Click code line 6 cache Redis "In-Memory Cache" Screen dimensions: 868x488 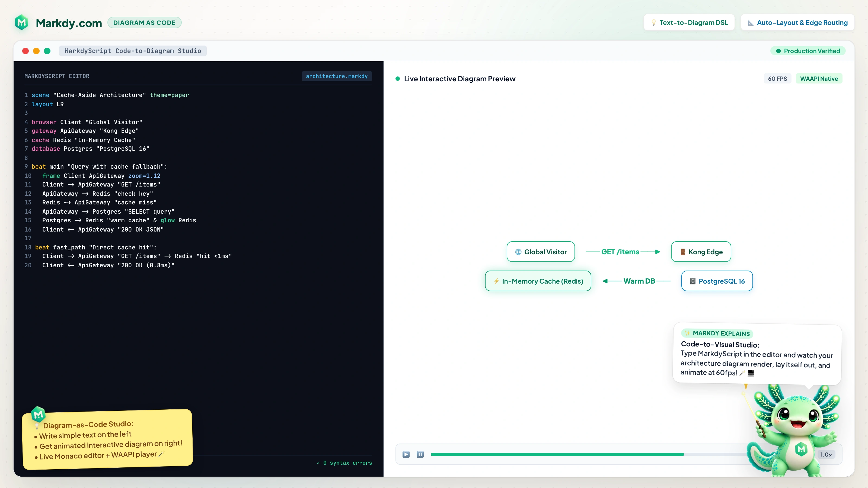(x=83, y=140)
